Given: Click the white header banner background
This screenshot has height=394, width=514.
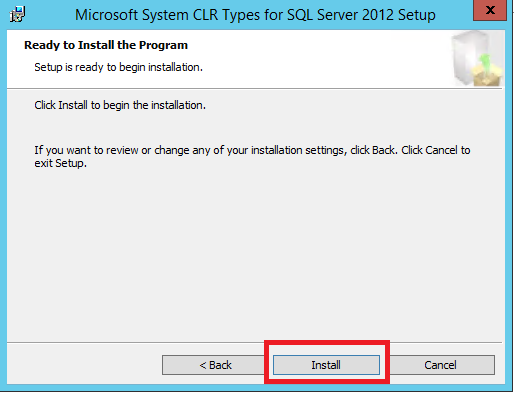Looking at the screenshot, I should pyautogui.click(x=300, y=59).
